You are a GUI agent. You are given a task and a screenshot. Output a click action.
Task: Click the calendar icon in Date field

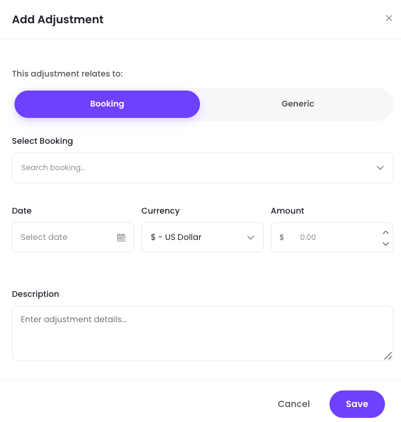(121, 237)
